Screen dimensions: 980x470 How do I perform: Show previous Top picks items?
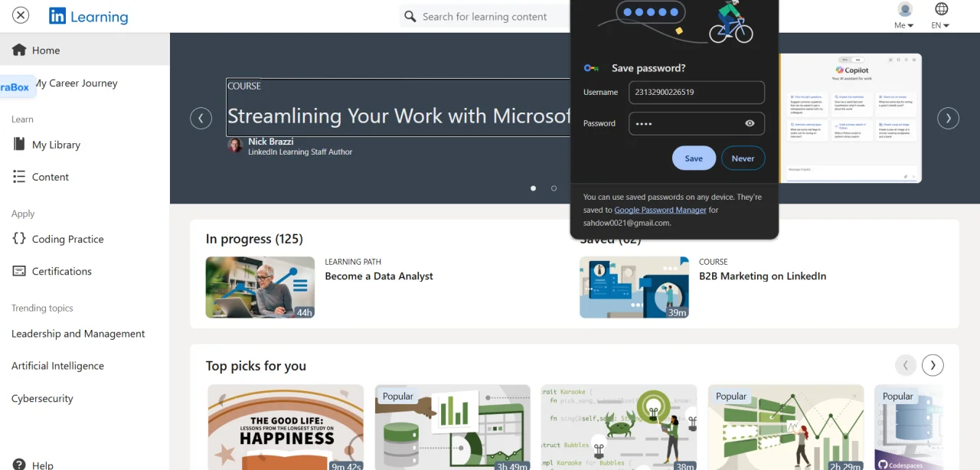pos(906,365)
